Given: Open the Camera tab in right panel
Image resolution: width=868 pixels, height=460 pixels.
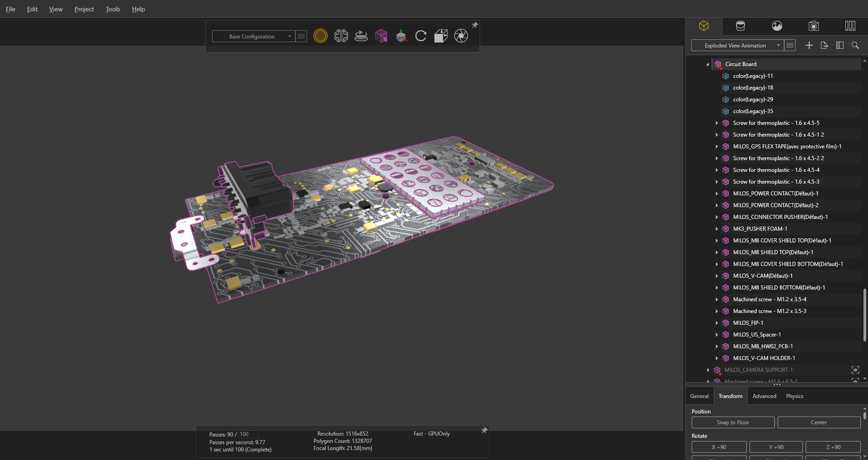Looking at the screenshot, I should coord(813,26).
